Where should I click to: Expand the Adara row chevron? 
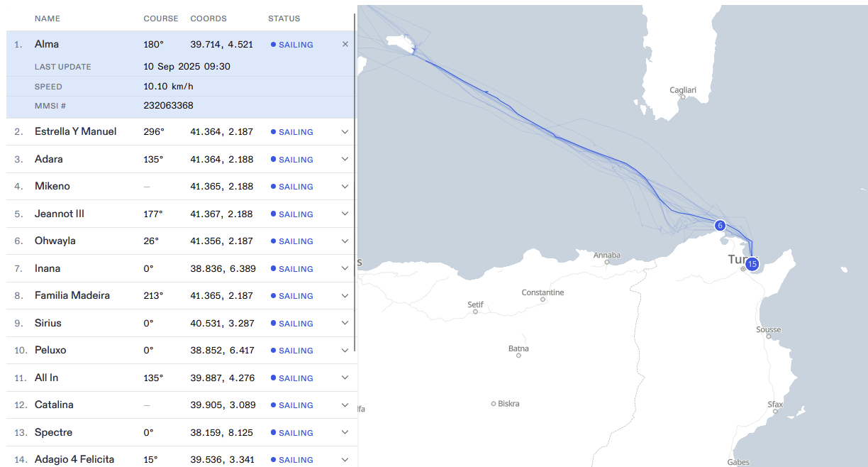(x=345, y=159)
